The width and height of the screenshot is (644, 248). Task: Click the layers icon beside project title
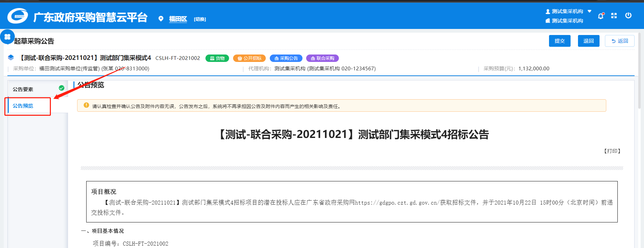[11, 58]
